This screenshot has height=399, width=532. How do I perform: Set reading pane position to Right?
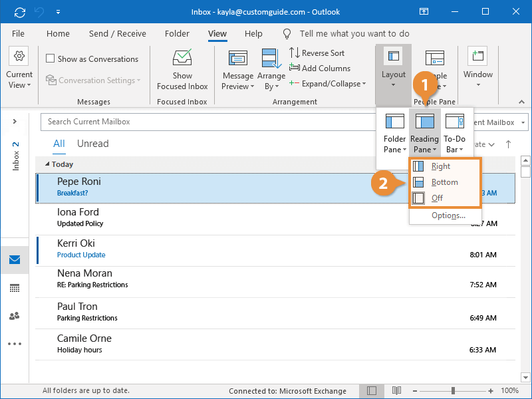coord(445,166)
